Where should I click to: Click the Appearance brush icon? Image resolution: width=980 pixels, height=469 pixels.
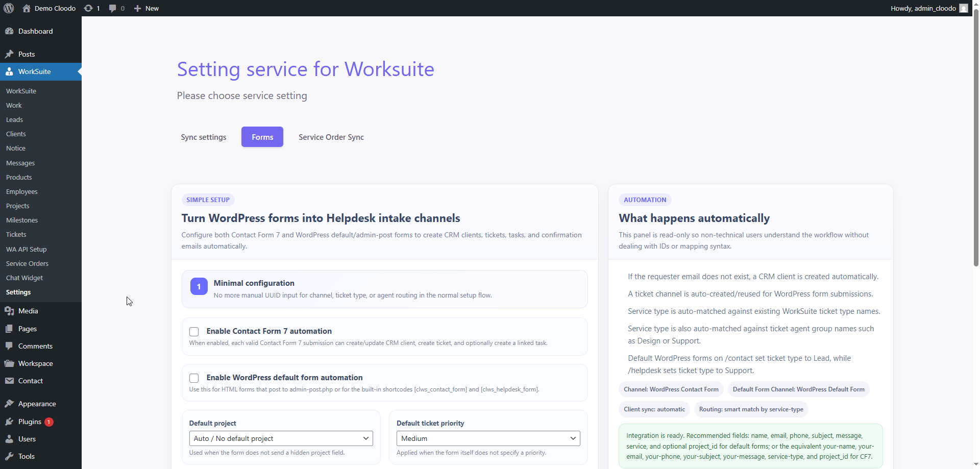[10, 403]
